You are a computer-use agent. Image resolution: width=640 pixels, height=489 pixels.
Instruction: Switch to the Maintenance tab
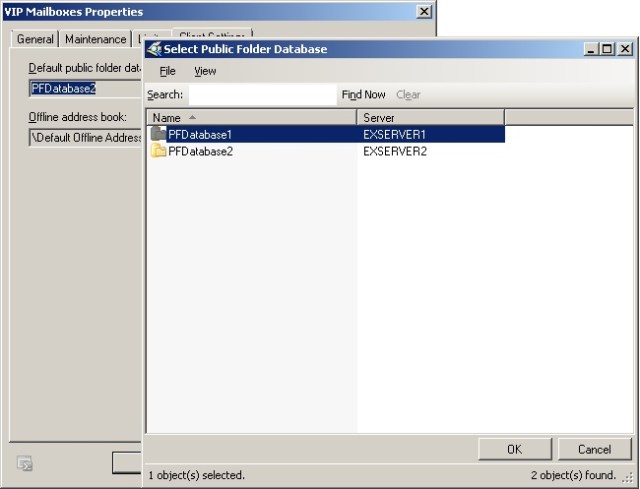tap(96, 39)
